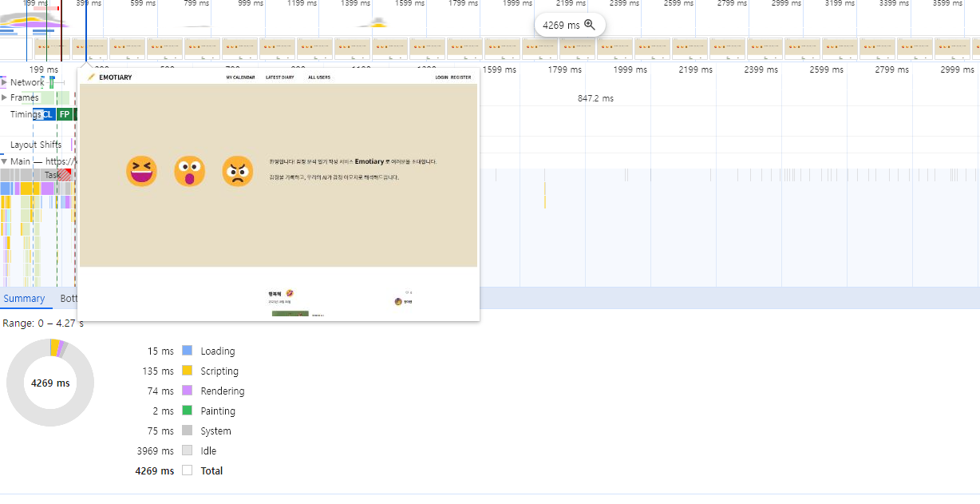Click the '75 ms' System value
Screen dimensions: 980x504
coord(160,431)
